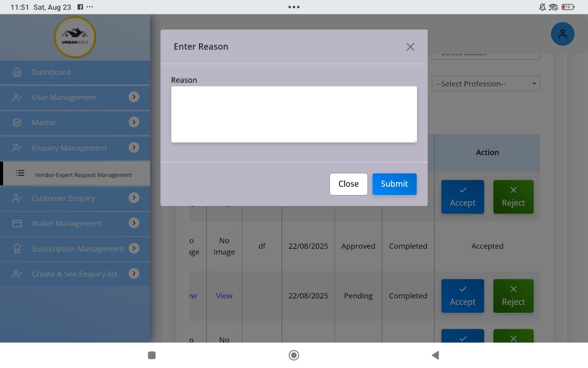This screenshot has height=368, width=588.
Task: Click into the Reason text area
Action: (294, 115)
